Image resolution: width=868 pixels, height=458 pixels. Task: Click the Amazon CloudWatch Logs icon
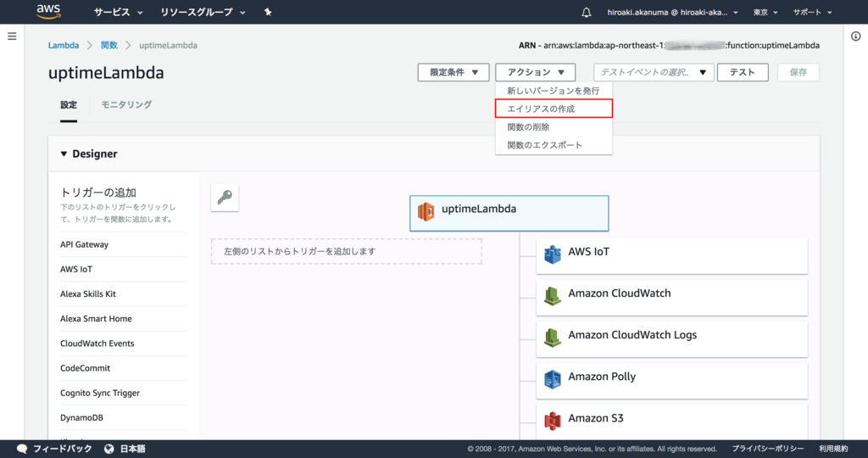point(553,338)
